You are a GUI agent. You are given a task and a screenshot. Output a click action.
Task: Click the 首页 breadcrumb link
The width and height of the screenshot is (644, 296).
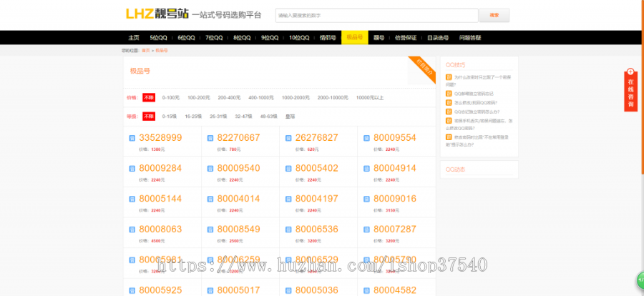tap(146, 51)
